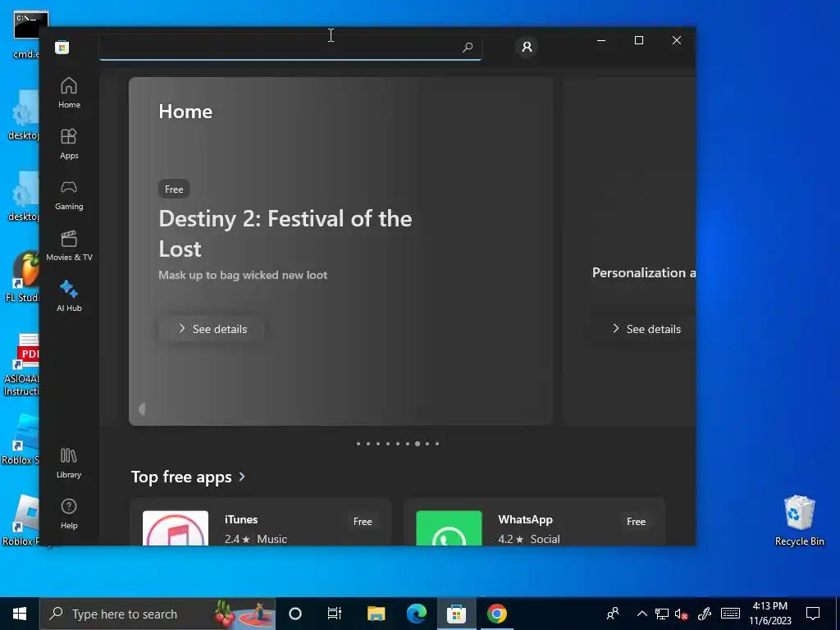Click the Microsoft Store logo icon
The height and width of the screenshot is (630, 840).
62,47
